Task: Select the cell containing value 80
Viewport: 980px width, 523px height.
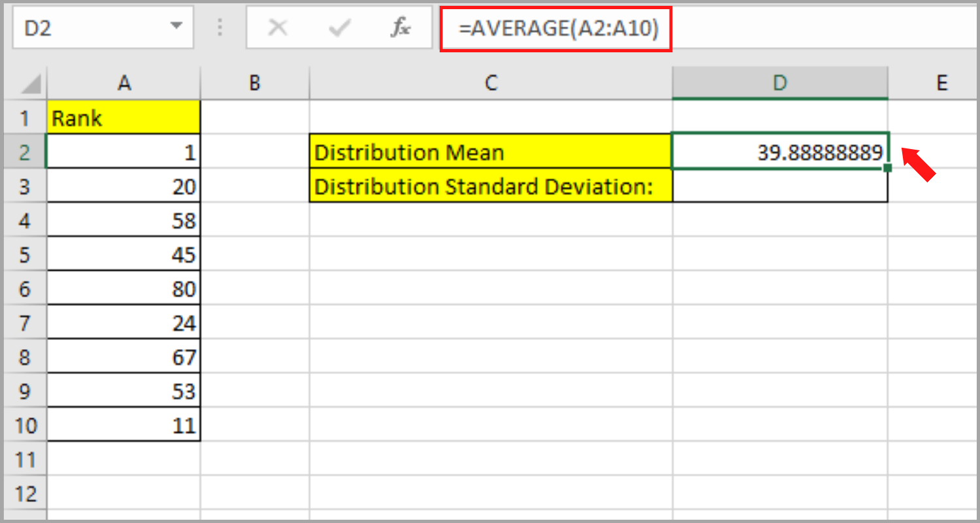Action: [x=123, y=288]
